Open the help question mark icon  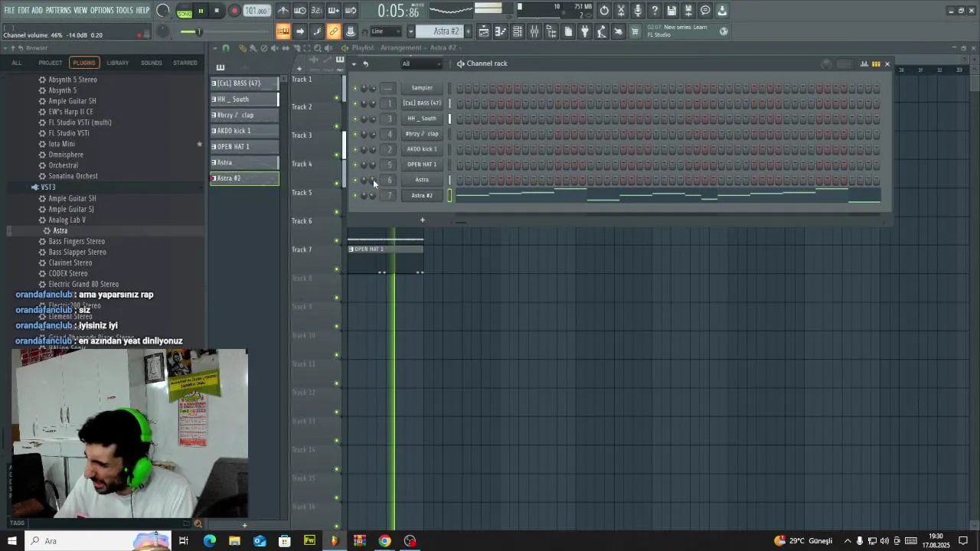[x=655, y=11]
